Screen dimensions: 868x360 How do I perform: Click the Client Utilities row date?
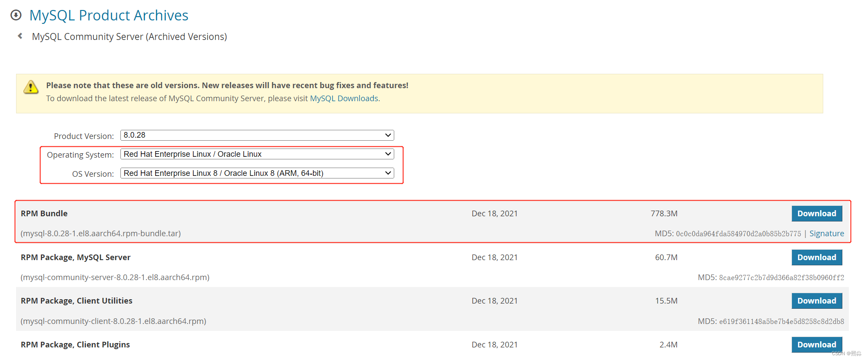(x=495, y=301)
